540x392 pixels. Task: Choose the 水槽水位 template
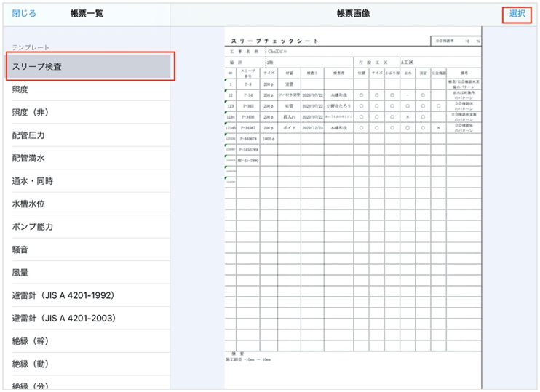[86, 204]
